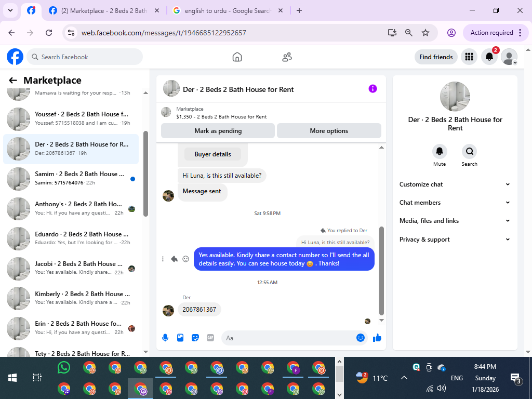532x399 pixels.
Task: Expand Privacy & support section
Action: (455, 239)
